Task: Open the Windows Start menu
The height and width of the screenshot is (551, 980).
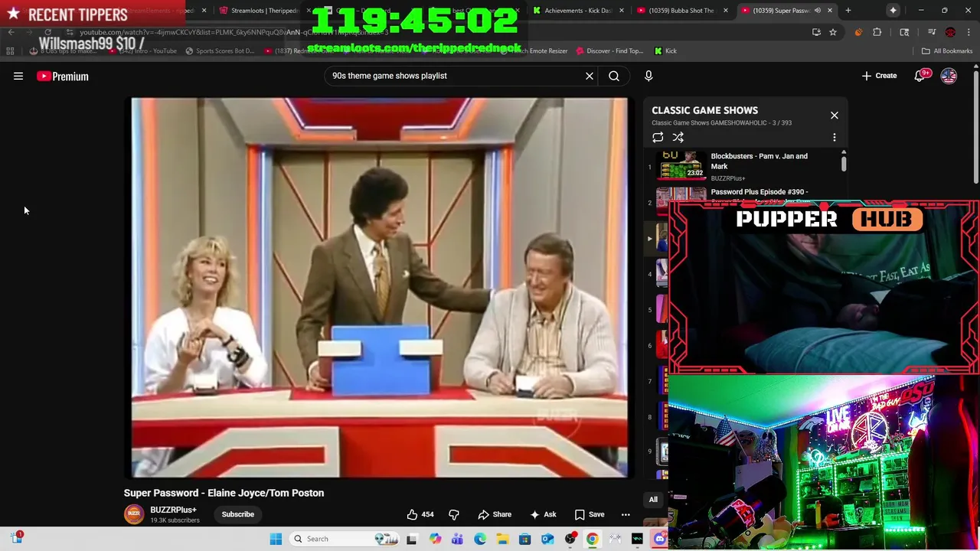Action: tap(276, 539)
